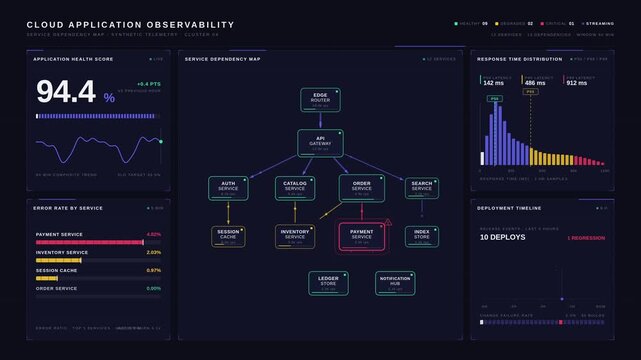Click the warning triangle on Payment Service

(388, 222)
